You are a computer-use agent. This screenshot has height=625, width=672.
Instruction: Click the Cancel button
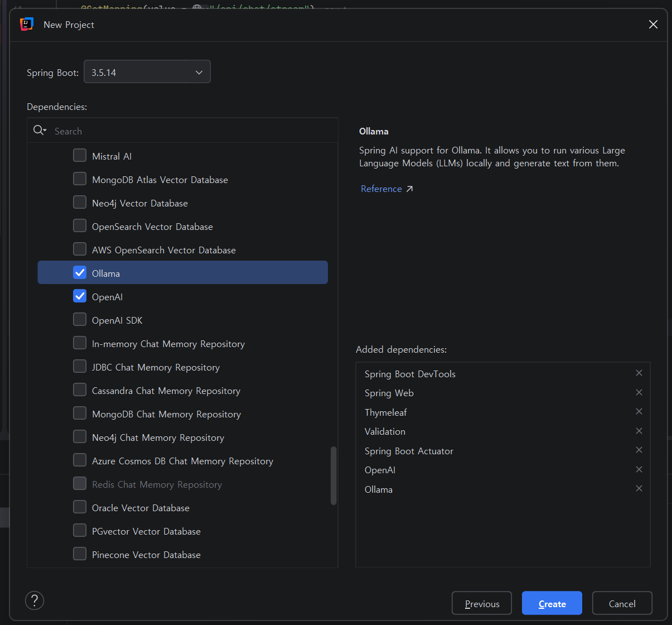(x=622, y=603)
